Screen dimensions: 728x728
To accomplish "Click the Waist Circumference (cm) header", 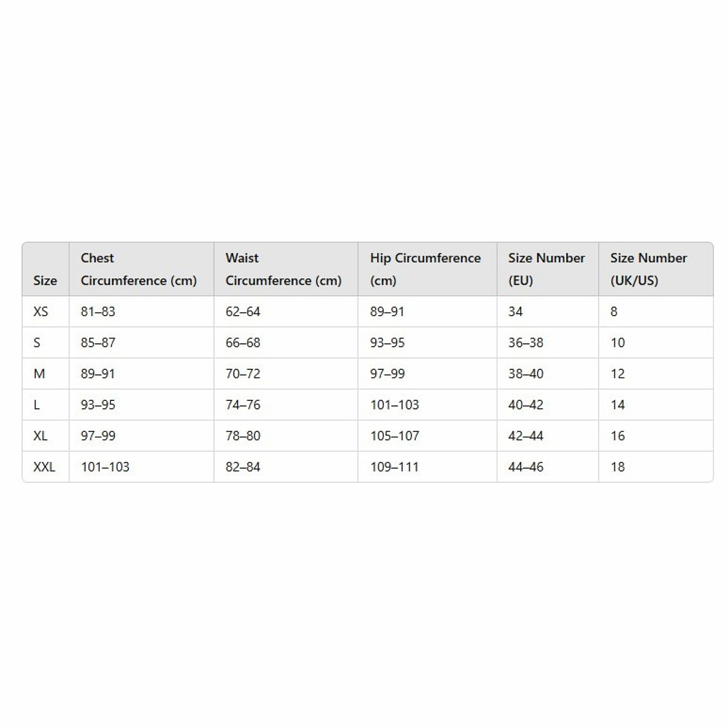I will [x=283, y=269].
